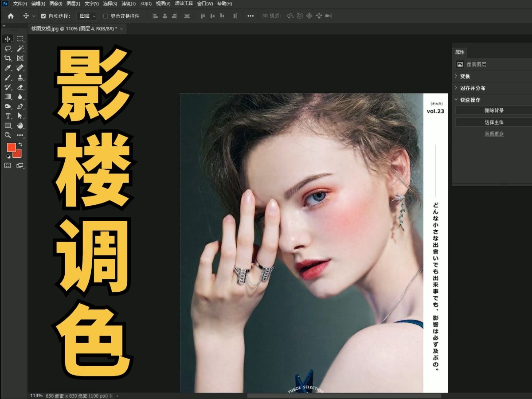Align left edges in options bar

(x=155, y=16)
